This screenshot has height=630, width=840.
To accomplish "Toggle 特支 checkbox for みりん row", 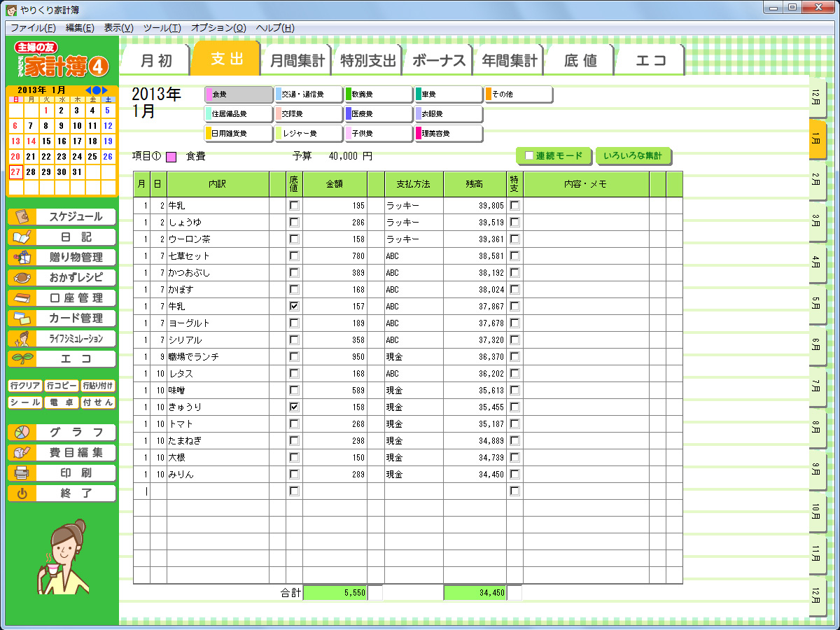I will [515, 475].
